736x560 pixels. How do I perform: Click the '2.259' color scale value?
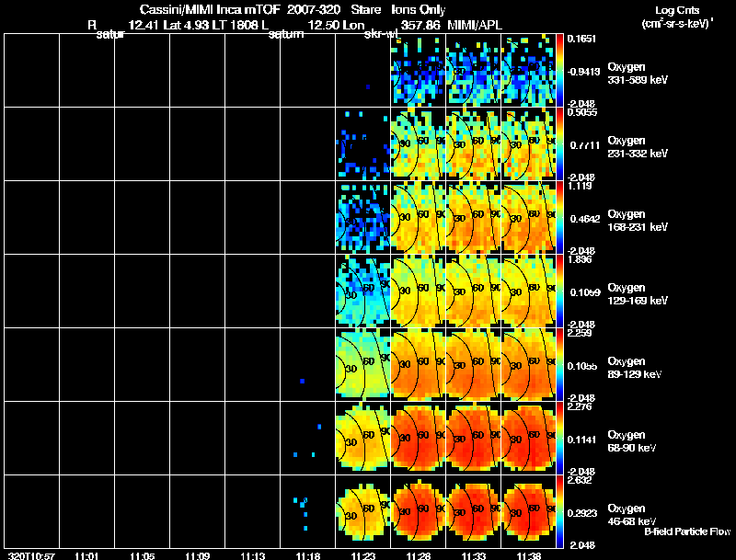click(580, 333)
